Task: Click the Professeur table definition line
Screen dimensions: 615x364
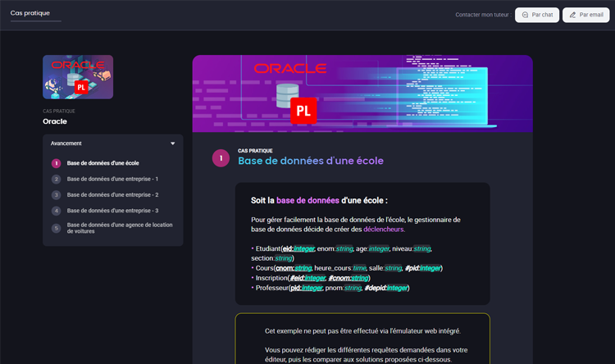Action: [330, 288]
